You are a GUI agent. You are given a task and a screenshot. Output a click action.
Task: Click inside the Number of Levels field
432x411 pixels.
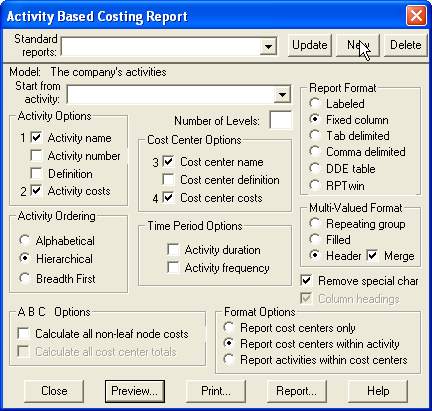(x=280, y=120)
